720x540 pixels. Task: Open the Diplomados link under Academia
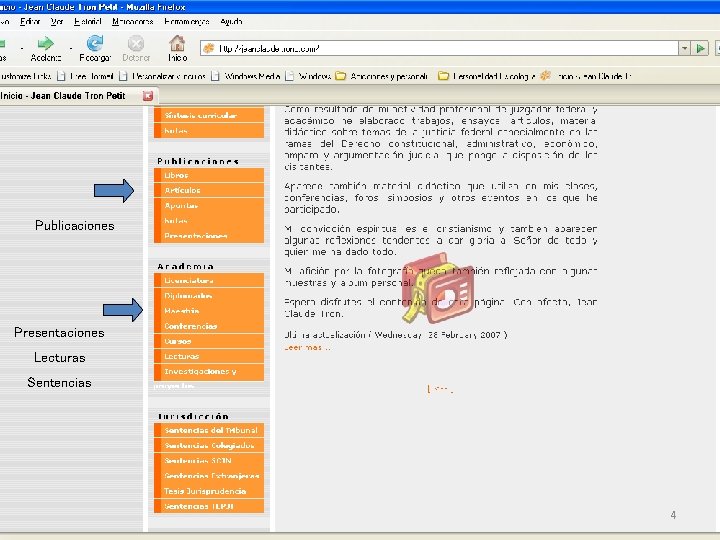pos(209,296)
